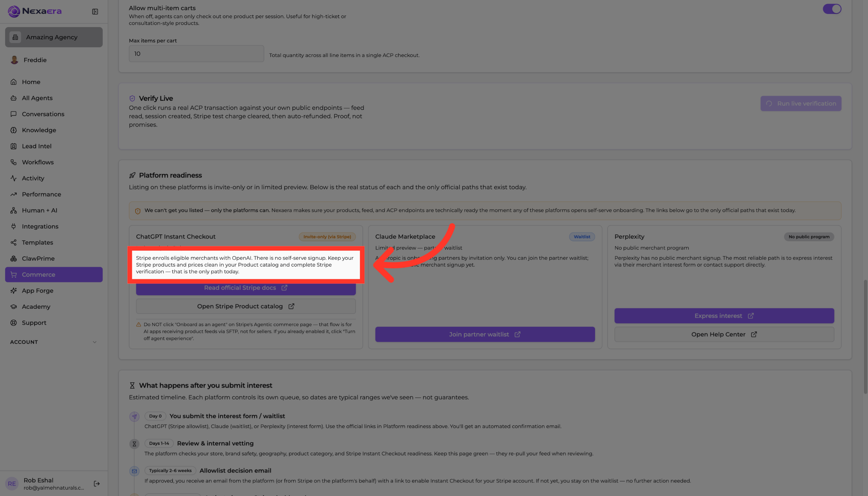This screenshot has height=496, width=868.
Task: Run live verification
Action: (x=800, y=104)
